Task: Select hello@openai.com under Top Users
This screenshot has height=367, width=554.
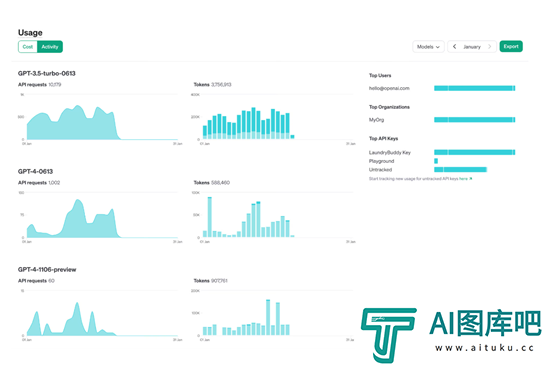Action: click(x=389, y=88)
